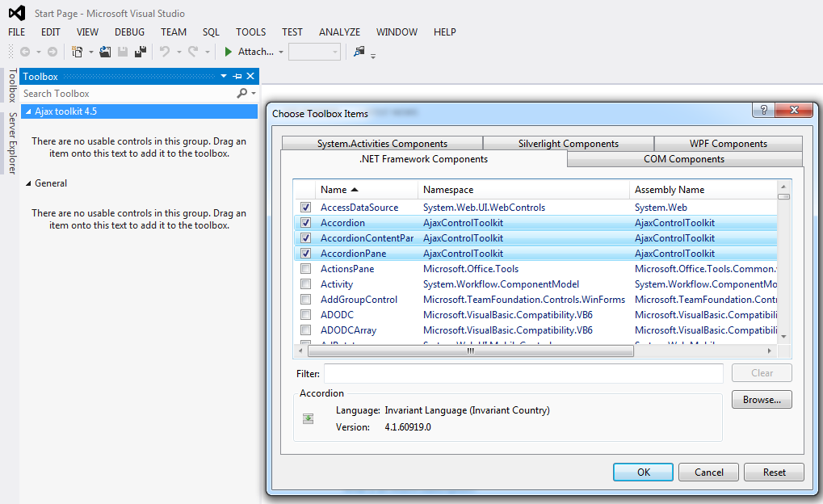Screen dimensions: 823x504
Task: Click the Filter text field
Action: pos(523,373)
